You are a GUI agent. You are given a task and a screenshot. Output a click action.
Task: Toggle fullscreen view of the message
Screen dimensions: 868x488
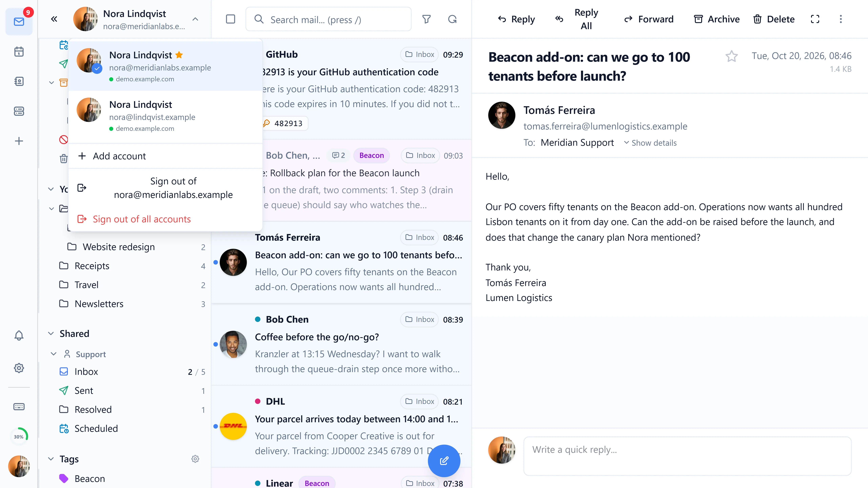pyautogui.click(x=815, y=19)
